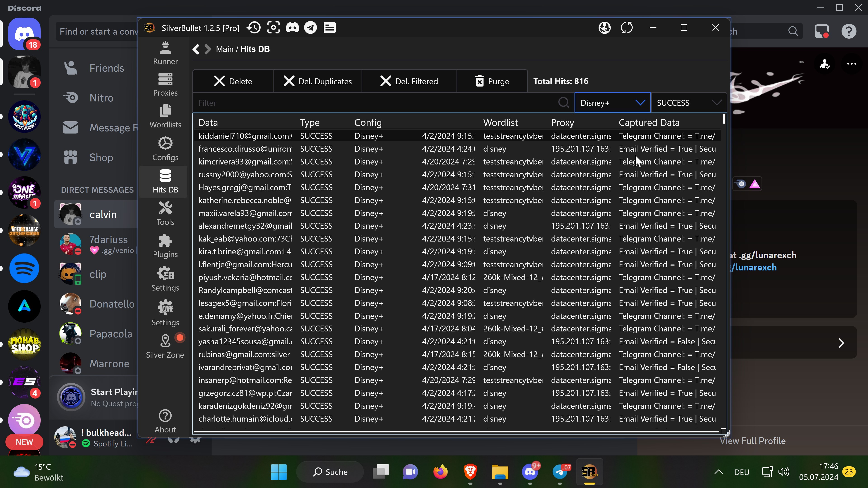The height and width of the screenshot is (488, 868).
Task: Open the Friends tab in Discord
Action: pos(106,68)
